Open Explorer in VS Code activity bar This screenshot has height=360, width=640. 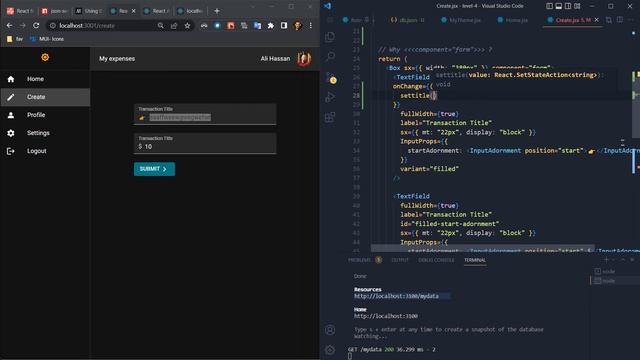(x=330, y=37)
